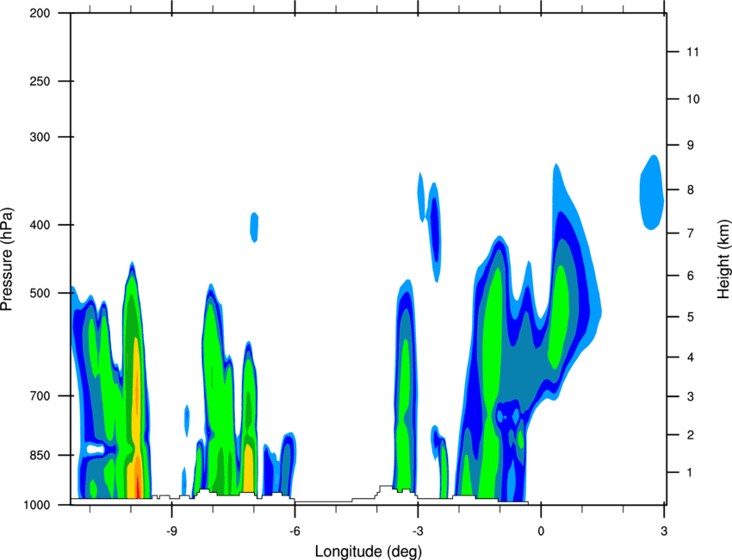Pick the 1 km height tick label

tap(690, 473)
